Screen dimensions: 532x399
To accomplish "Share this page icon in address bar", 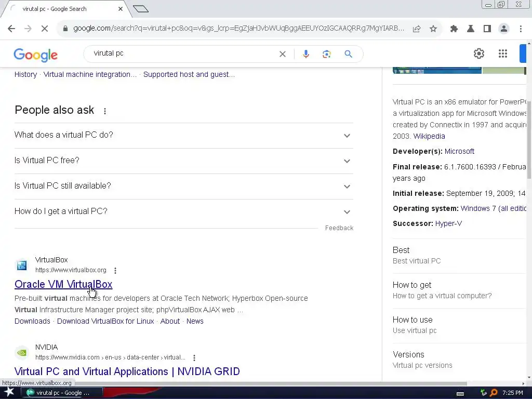I will [x=417, y=29].
